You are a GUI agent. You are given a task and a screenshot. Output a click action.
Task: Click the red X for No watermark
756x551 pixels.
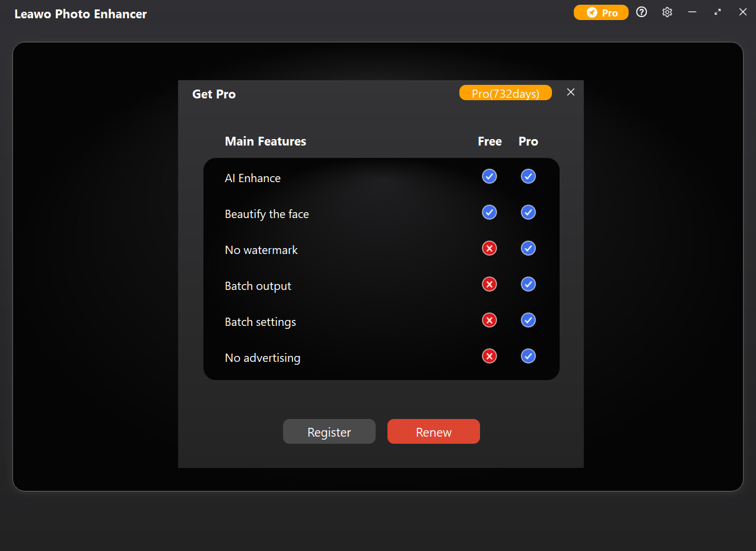point(489,248)
